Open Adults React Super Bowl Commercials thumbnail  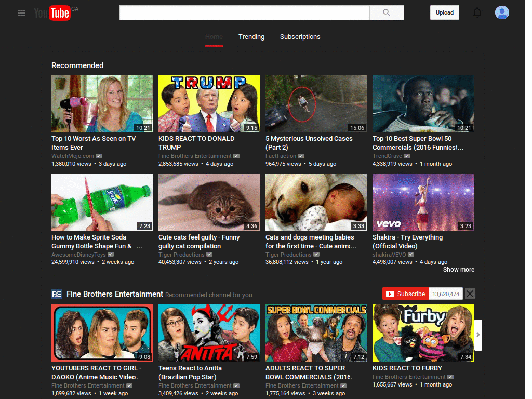point(316,333)
